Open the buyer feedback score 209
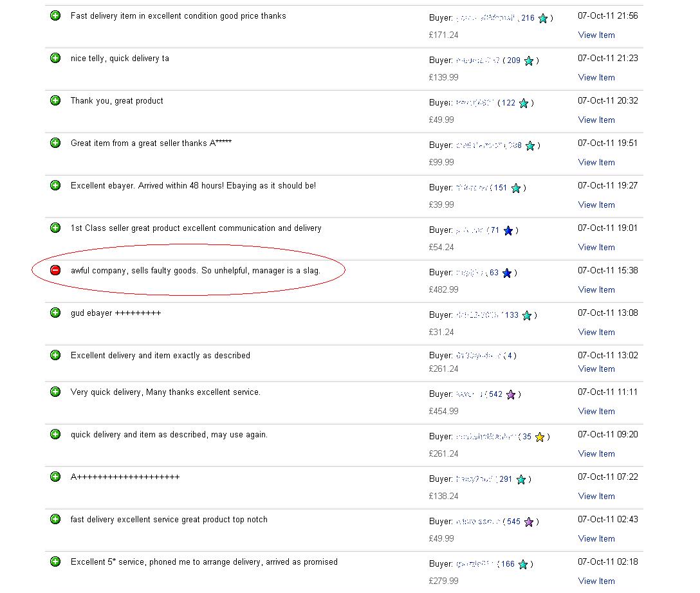700x593 pixels. click(513, 60)
